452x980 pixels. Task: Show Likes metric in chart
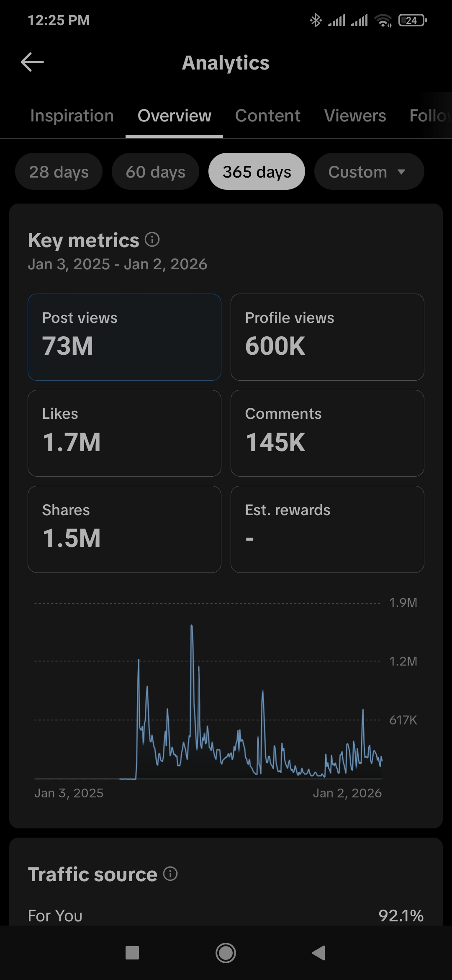click(x=124, y=433)
